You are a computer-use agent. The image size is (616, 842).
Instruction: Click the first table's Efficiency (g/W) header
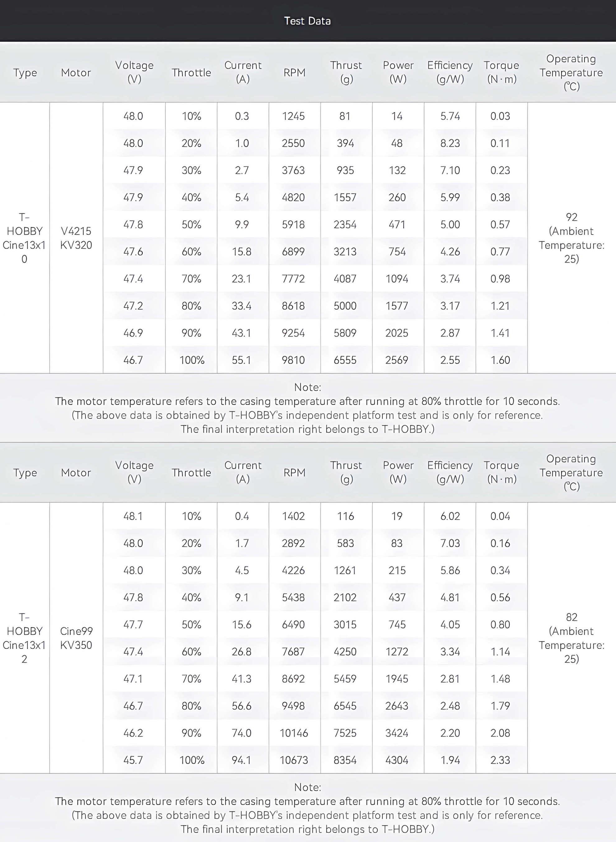[x=450, y=72]
